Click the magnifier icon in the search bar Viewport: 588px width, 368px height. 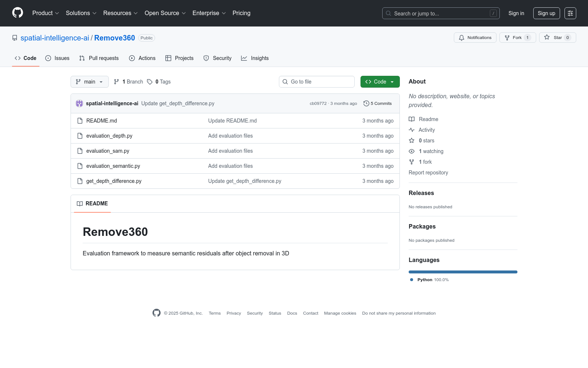click(x=388, y=13)
